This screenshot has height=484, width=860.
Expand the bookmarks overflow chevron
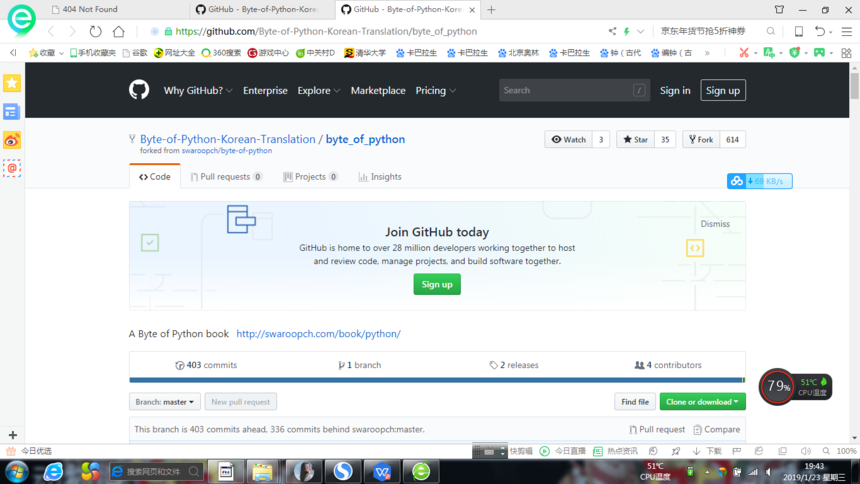707,53
